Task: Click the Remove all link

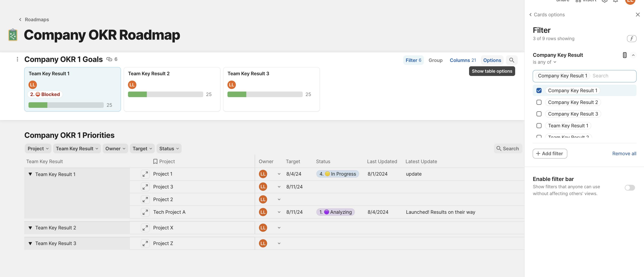Action: pyautogui.click(x=624, y=154)
